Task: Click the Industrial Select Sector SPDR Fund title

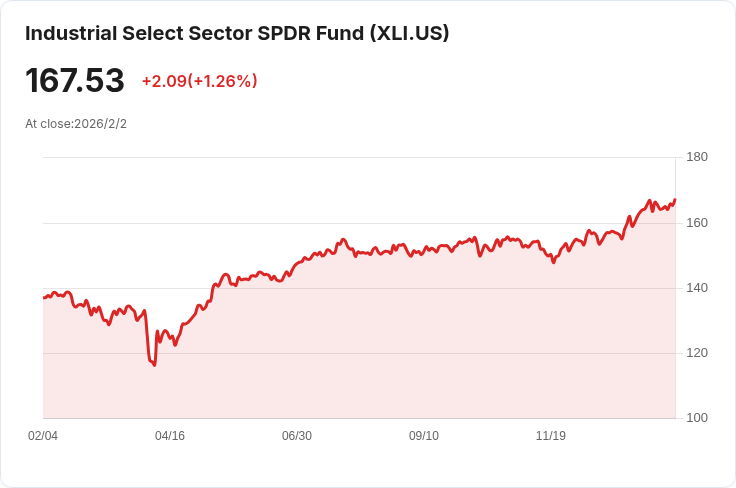Action: point(237,33)
